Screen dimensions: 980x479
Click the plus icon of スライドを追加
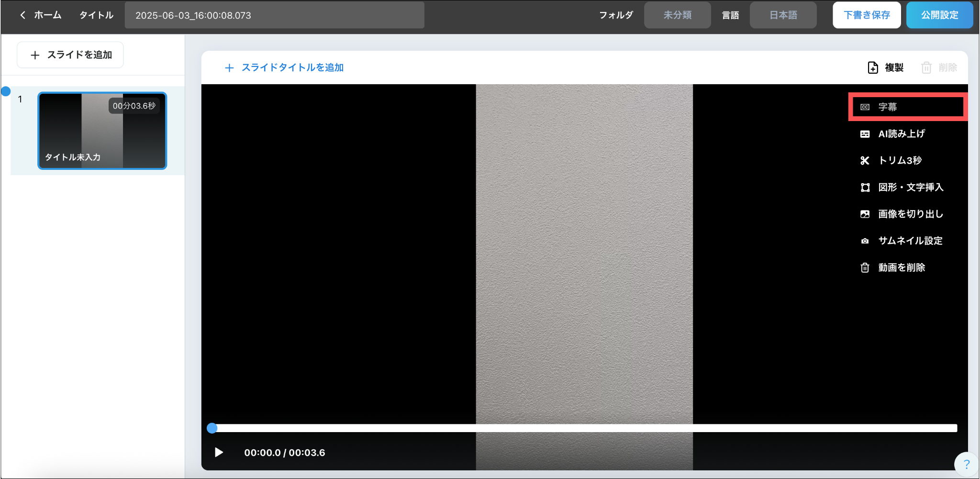click(x=35, y=56)
